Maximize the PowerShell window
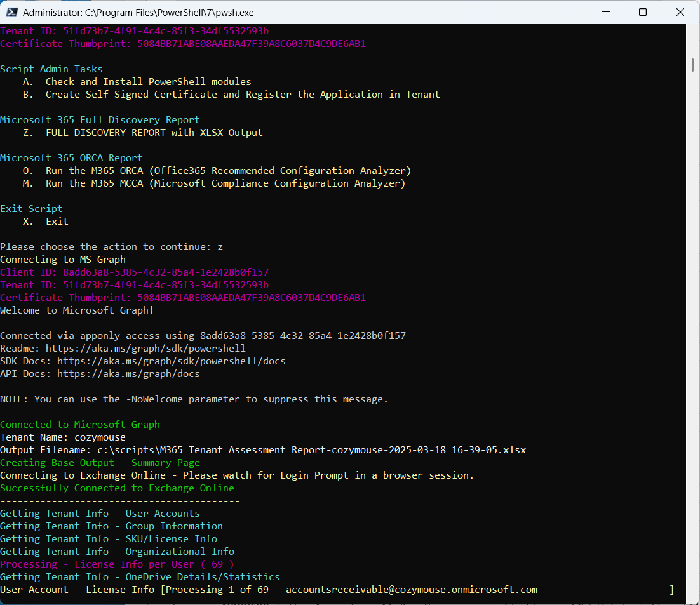 point(643,12)
